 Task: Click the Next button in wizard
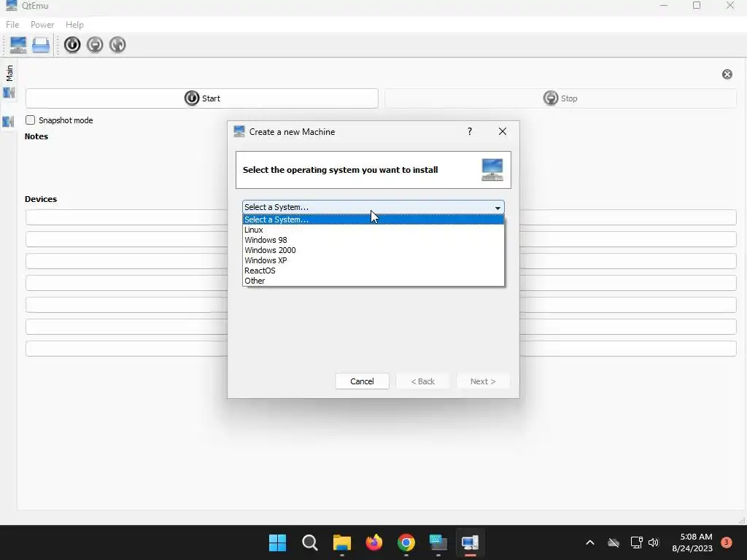click(x=483, y=381)
